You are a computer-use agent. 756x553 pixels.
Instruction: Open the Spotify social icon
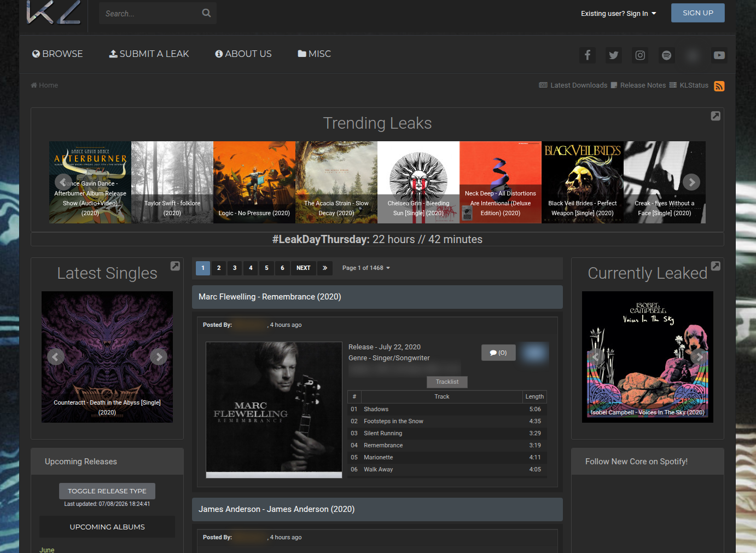[666, 55]
